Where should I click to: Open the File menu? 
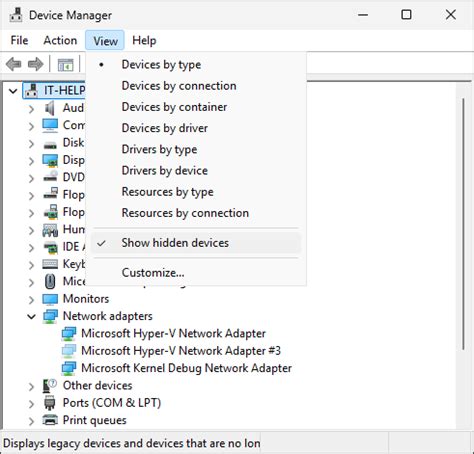click(19, 40)
